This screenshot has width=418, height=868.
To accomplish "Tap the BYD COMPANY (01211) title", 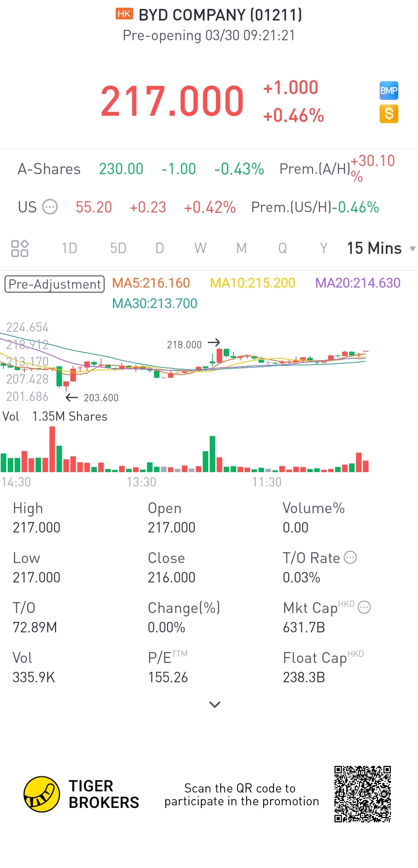I will 220,15.
